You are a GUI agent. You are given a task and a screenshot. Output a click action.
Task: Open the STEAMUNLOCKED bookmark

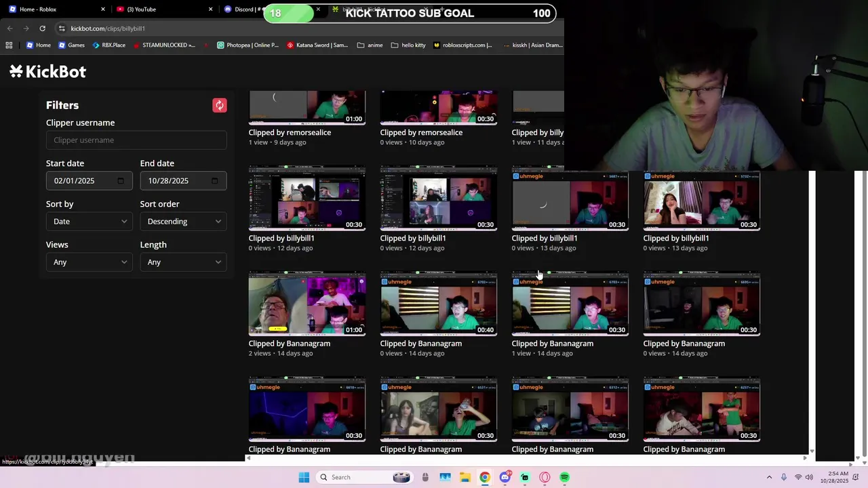[x=164, y=45]
